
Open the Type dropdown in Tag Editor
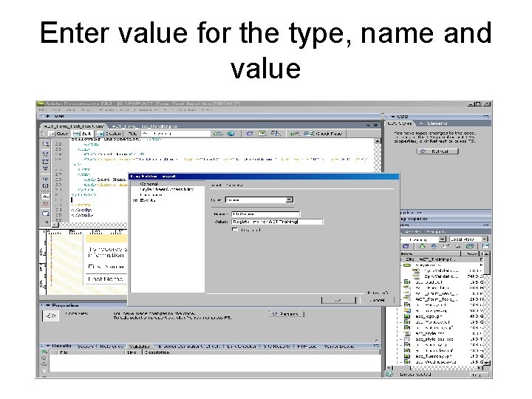tap(289, 199)
